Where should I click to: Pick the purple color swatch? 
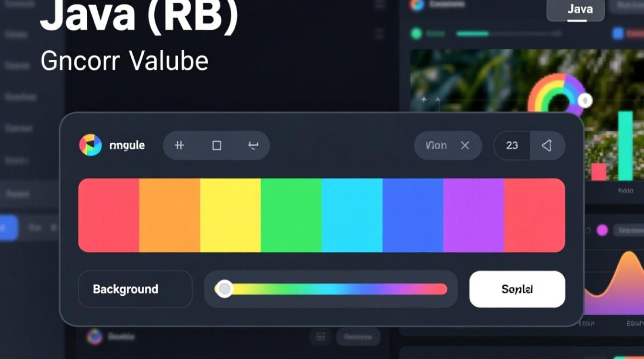click(473, 215)
